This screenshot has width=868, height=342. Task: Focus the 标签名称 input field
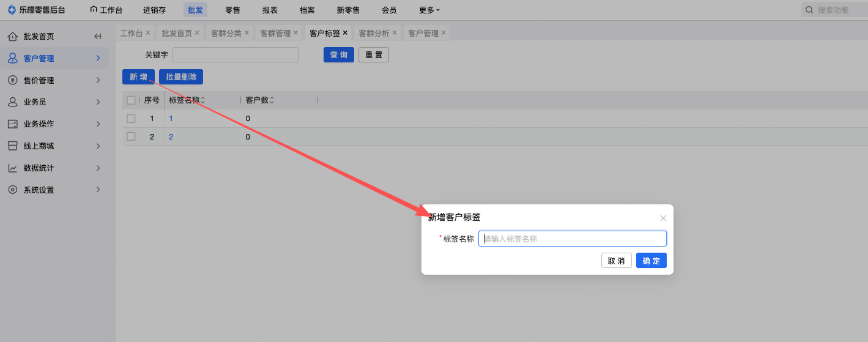573,239
